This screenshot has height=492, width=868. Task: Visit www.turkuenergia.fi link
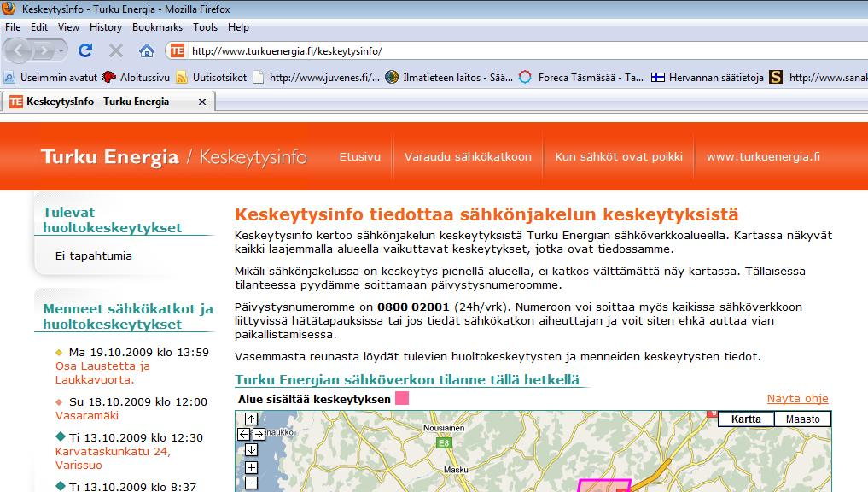763,157
